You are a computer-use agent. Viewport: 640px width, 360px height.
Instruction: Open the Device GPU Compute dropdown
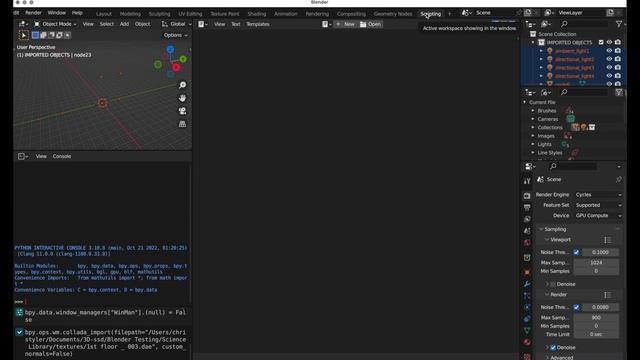598,216
